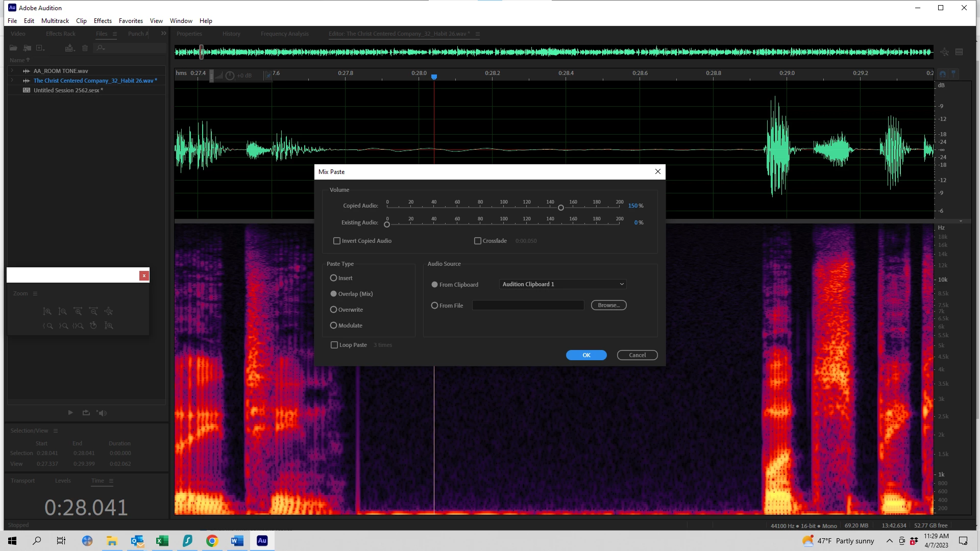Viewport: 980px width, 551px height.
Task: Open the Audition Clipboard 1 dropdown
Action: tap(562, 284)
